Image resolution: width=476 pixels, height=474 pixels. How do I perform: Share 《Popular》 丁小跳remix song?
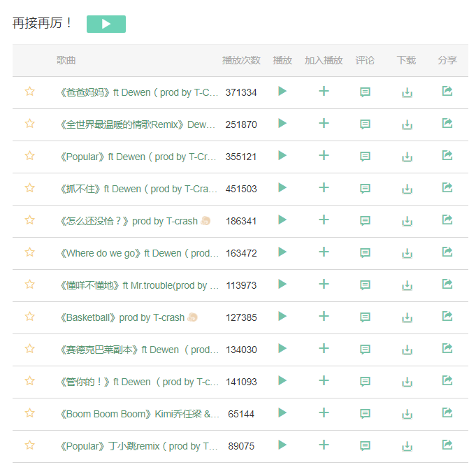[447, 445]
